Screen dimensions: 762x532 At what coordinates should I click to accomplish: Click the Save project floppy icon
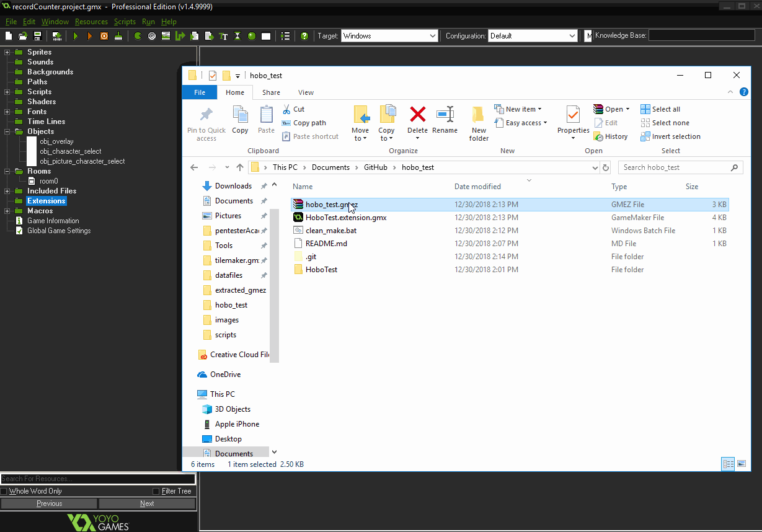click(37, 36)
